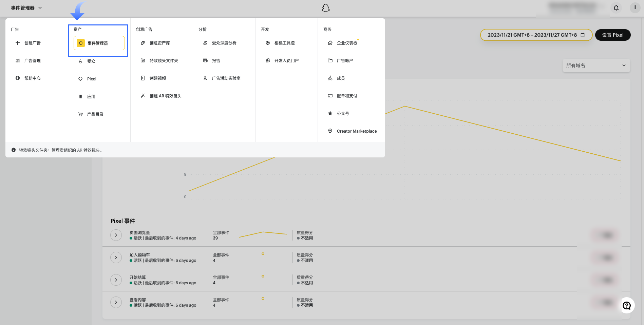This screenshot has height=325, width=644.
Task: Click the yellow 事件管理器 icon
Action: pyautogui.click(x=81, y=43)
